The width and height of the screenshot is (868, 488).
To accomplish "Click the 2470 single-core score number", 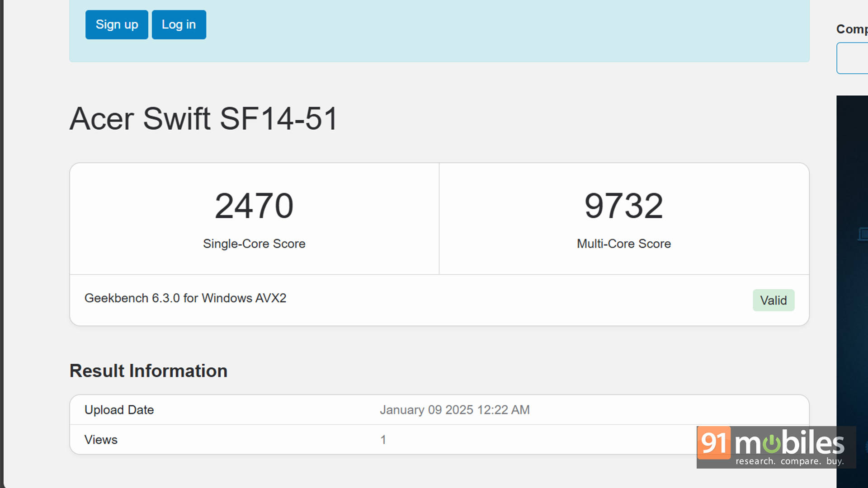I will tap(254, 206).
